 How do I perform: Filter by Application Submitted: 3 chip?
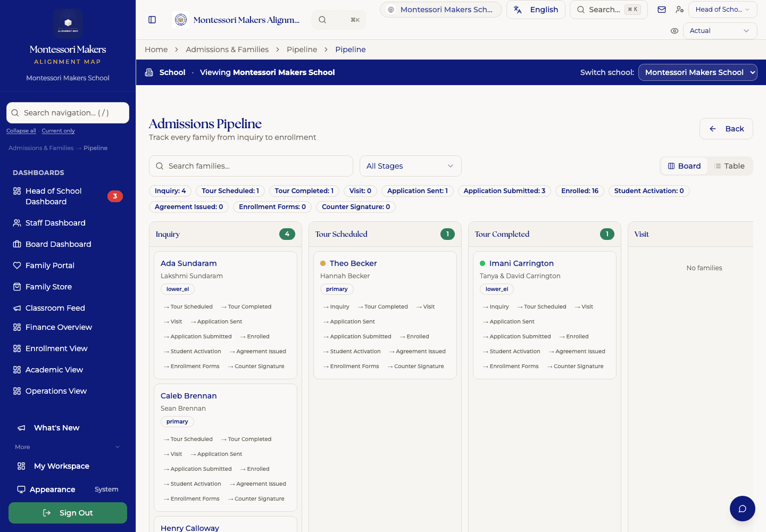point(504,191)
